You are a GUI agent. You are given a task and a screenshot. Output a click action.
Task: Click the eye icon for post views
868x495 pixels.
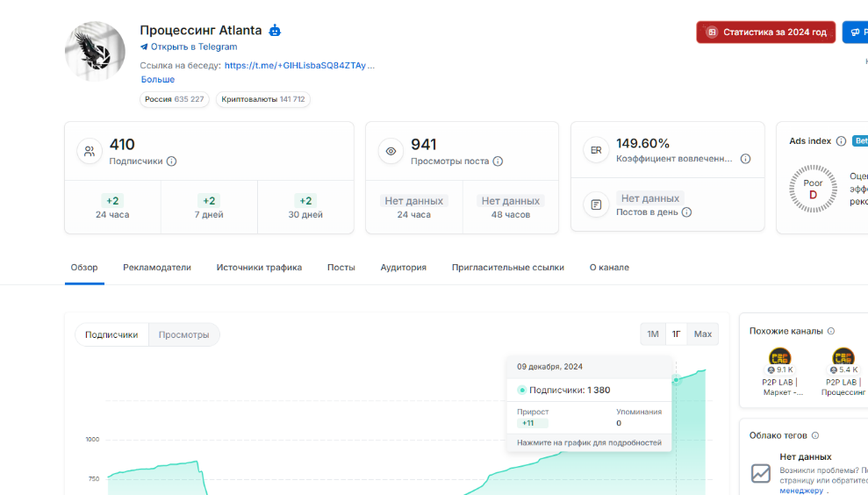(x=391, y=151)
